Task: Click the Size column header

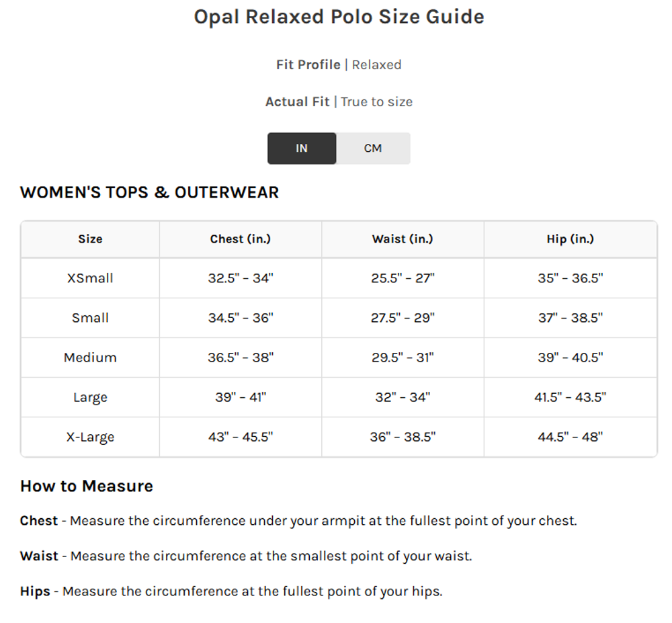Action: coord(90,239)
